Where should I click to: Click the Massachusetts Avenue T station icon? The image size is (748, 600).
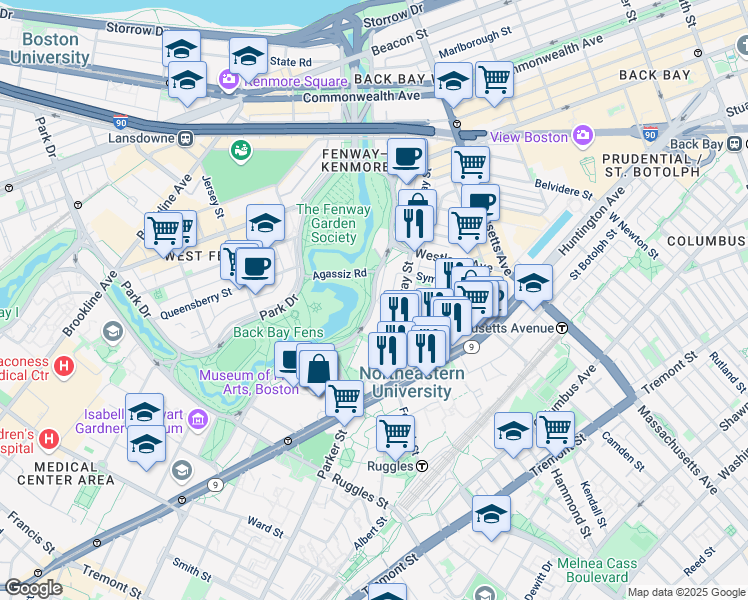pos(562,328)
